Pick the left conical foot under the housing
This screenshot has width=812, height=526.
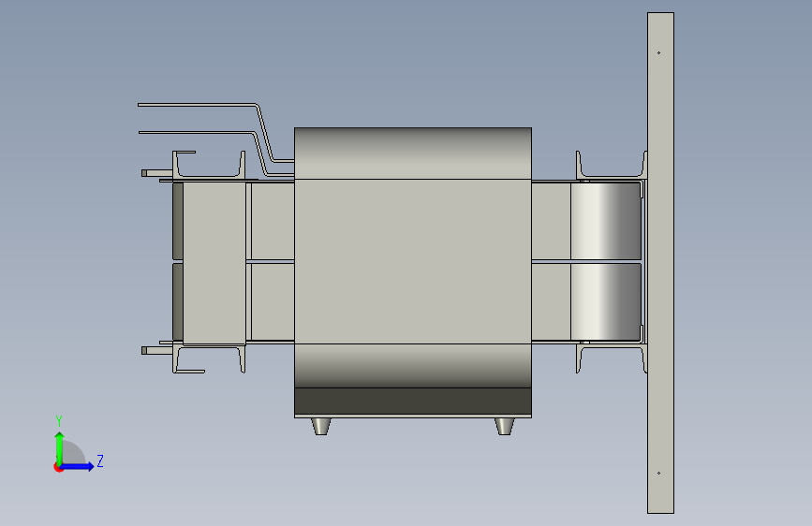pyautogui.click(x=321, y=426)
